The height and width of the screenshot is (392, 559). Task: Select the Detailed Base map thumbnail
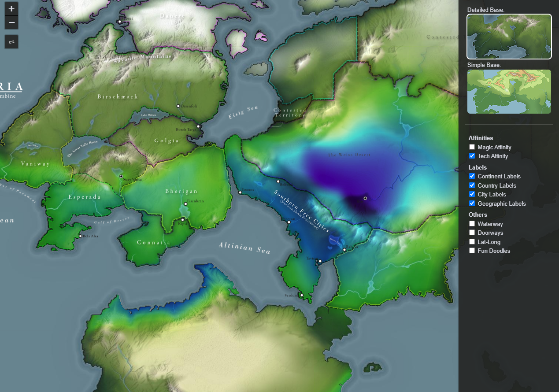[x=509, y=37]
